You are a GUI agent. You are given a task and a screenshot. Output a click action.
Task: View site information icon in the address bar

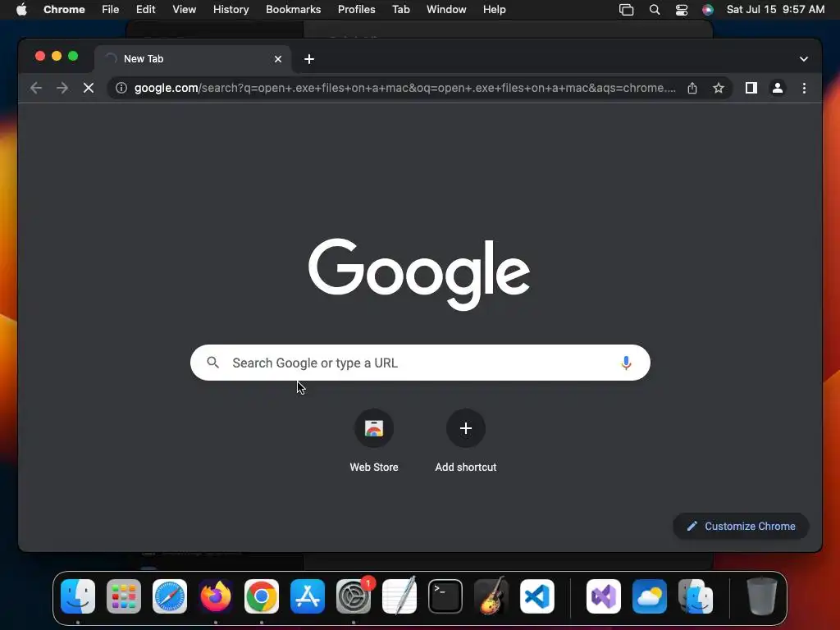click(121, 88)
